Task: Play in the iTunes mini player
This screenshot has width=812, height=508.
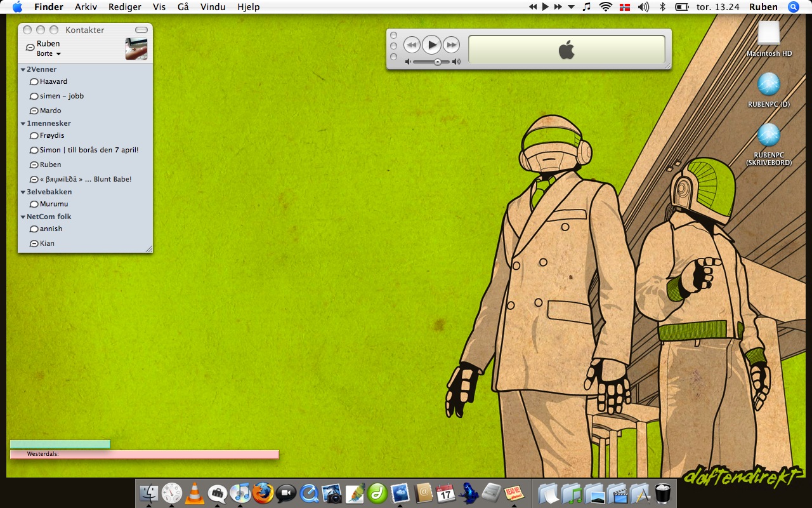Action: tap(431, 44)
